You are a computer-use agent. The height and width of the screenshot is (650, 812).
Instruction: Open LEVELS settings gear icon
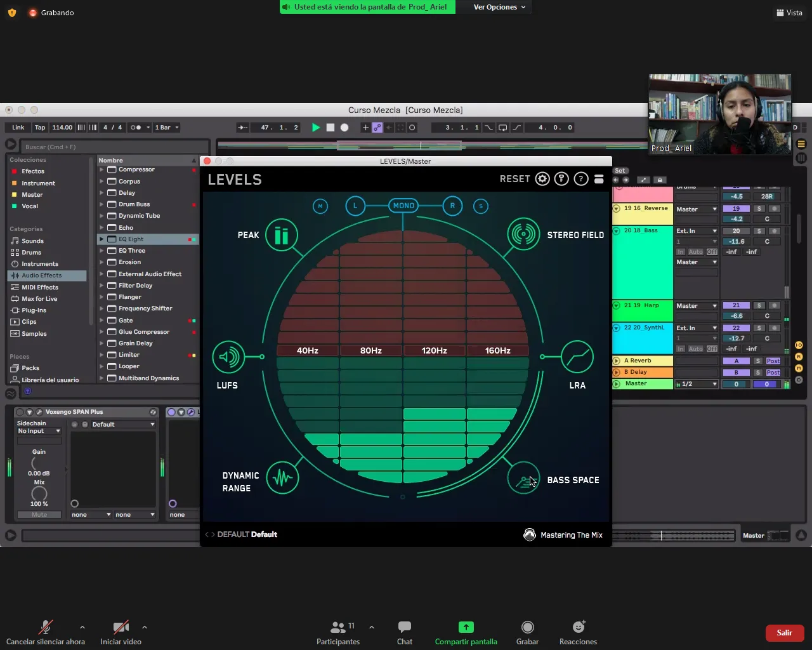pyautogui.click(x=542, y=179)
